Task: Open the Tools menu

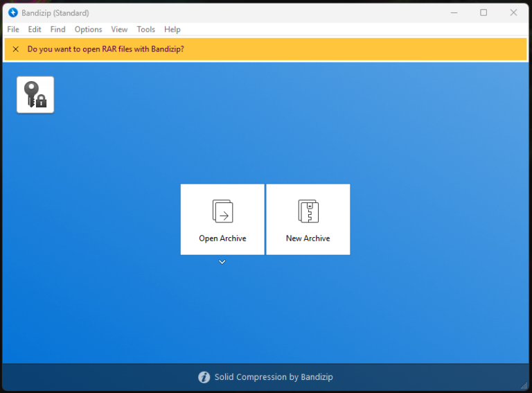Action: pyautogui.click(x=146, y=30)
